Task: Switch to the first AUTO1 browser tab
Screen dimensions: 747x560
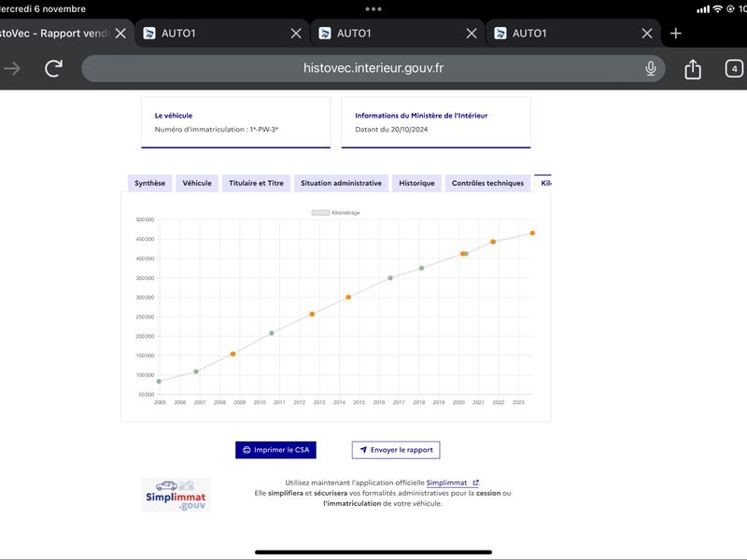Action: coord(222,34)
